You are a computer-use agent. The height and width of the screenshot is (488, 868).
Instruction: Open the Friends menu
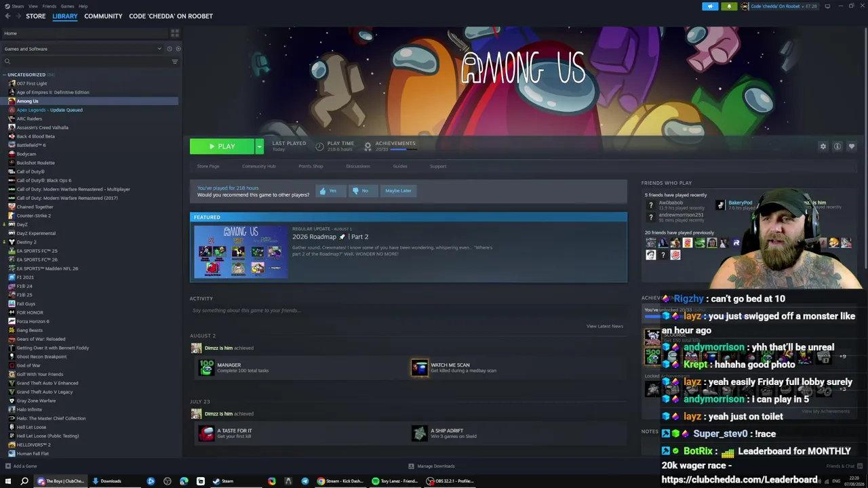pos(50,6)
